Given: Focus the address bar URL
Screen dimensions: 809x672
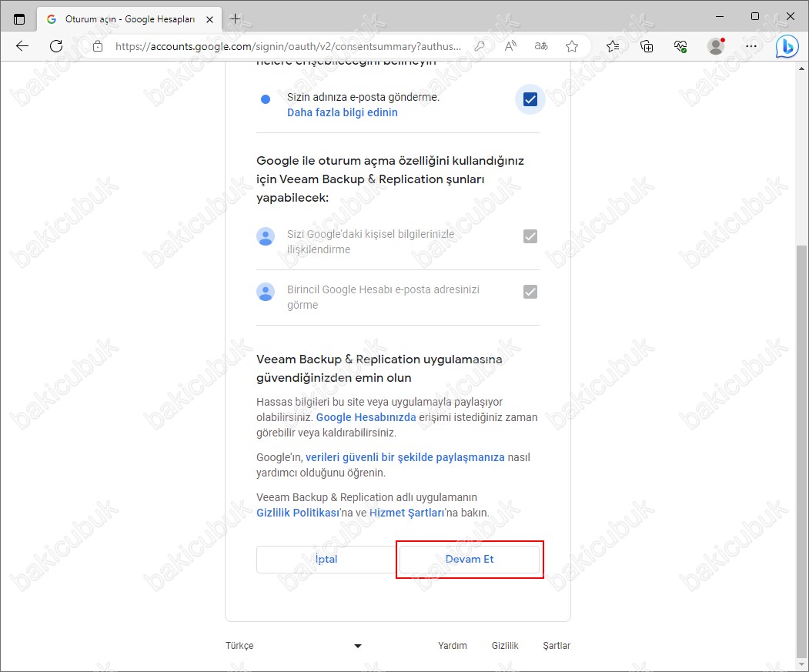Looking at the screenshot, I should 288,46.
